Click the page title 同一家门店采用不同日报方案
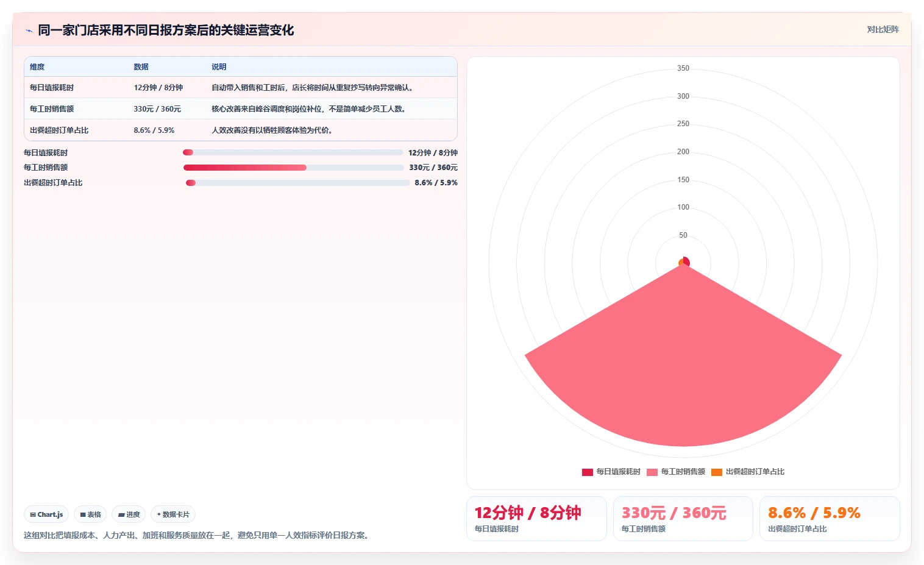 pos(166,30)
